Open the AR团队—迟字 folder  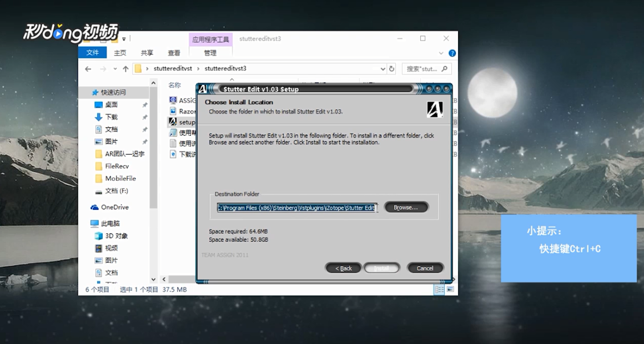click(125, 154)
